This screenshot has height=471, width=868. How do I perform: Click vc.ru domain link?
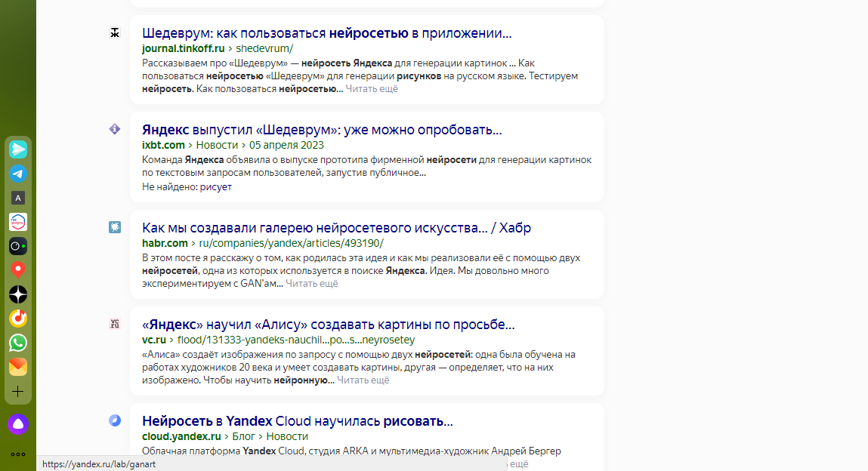(154, 340)
